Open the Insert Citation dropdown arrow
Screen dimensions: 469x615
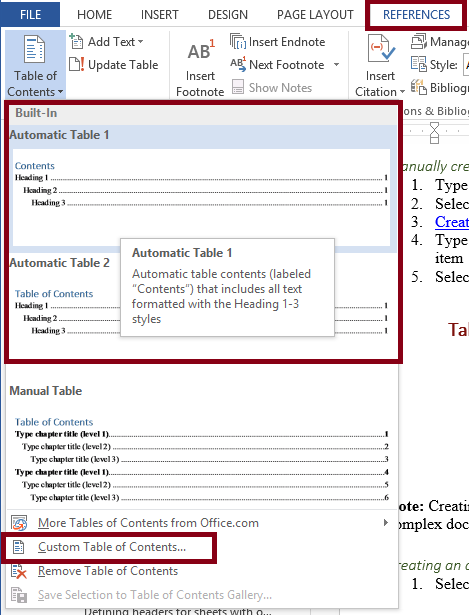click(402, 92)
